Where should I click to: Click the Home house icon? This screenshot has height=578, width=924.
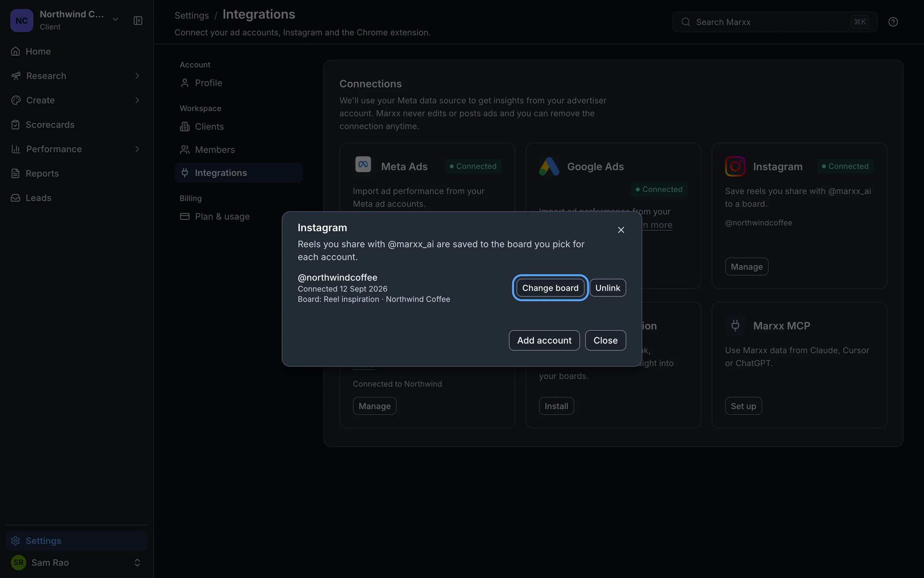click(15, 51)
